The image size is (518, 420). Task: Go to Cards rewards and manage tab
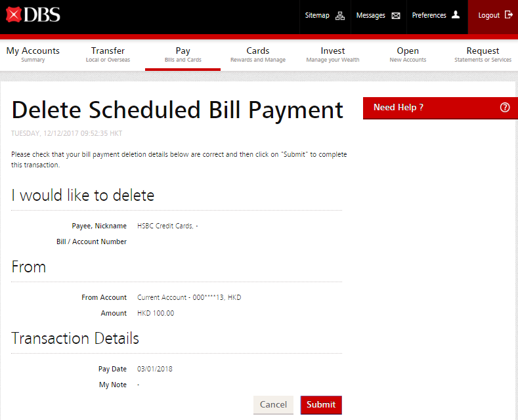257,54
